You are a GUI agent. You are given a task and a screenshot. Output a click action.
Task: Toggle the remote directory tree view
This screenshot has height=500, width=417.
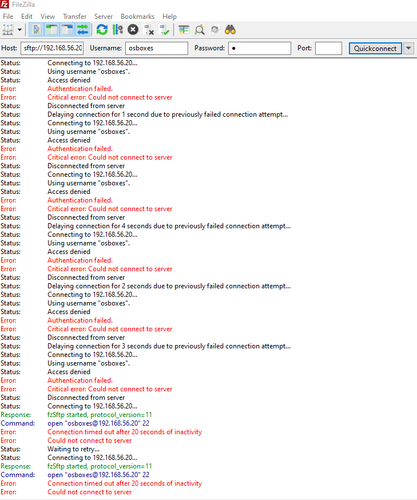point(67,30)
